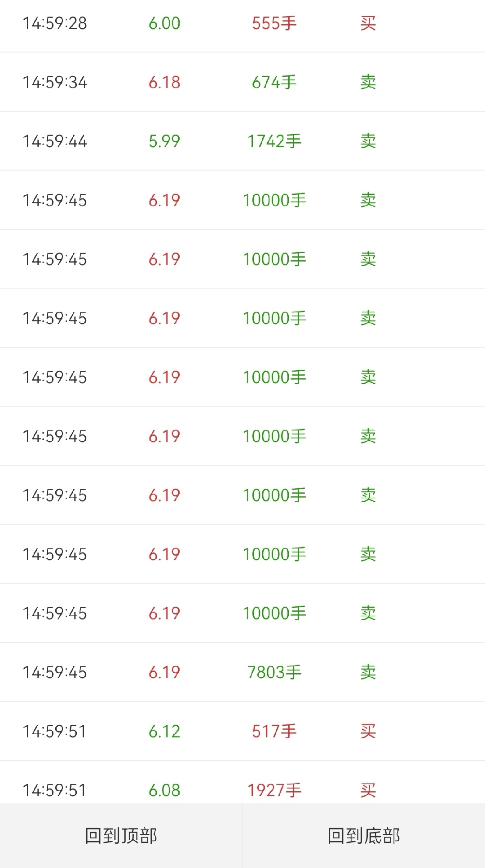Click the 6.08 trade price
This screenshot has width=485, height=868.
164,790
